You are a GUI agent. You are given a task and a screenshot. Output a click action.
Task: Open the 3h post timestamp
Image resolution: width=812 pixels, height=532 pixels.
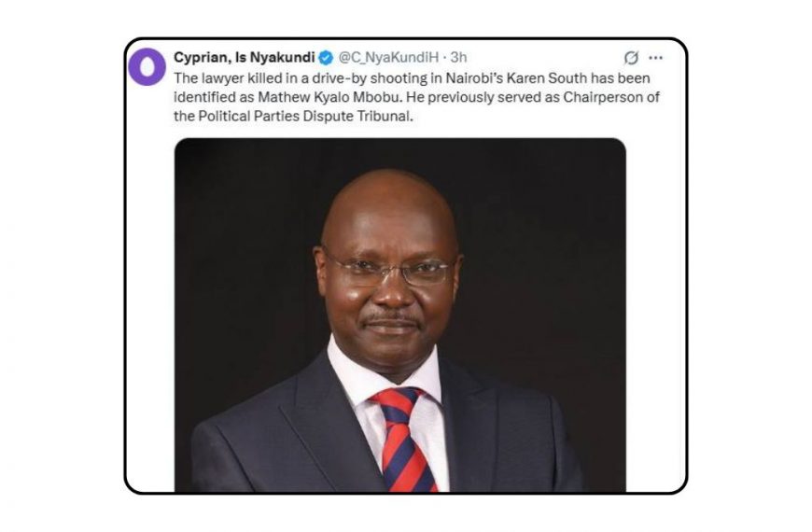[458, 57]
